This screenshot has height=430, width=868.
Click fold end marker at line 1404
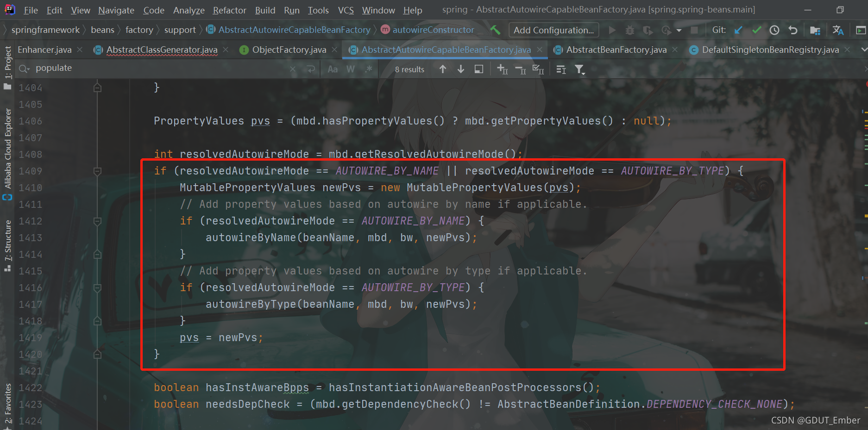97,87
